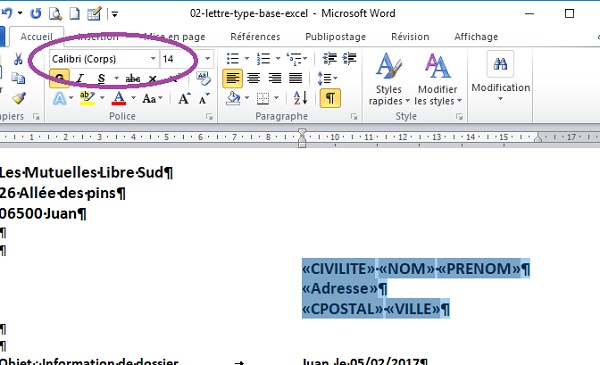This screenshot has height=365, width=600.
Task: Open the Publipostage tab
Action: [335, 37]
